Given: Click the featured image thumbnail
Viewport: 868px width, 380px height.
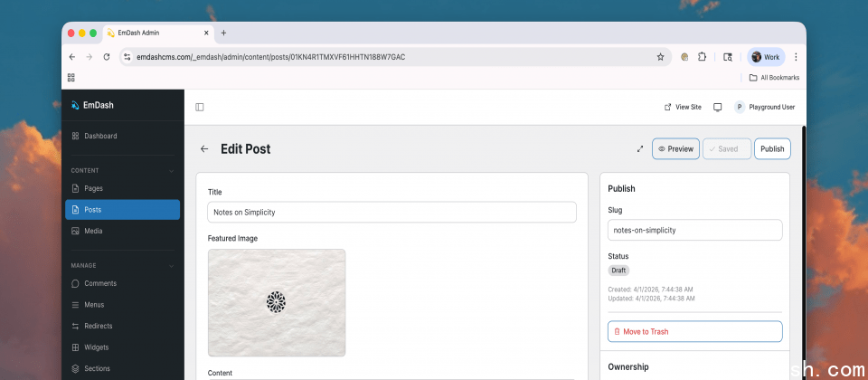Looking at the screenshot, I should [277, 302].
